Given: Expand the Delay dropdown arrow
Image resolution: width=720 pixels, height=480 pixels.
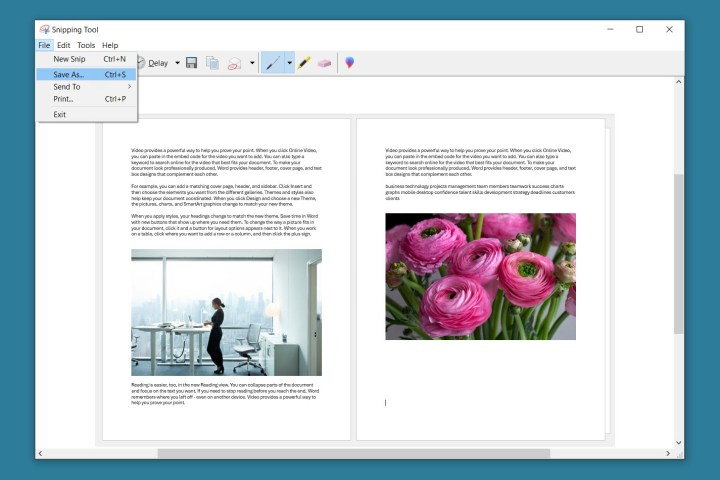Looking at the screenshot, I should point(177,63).
